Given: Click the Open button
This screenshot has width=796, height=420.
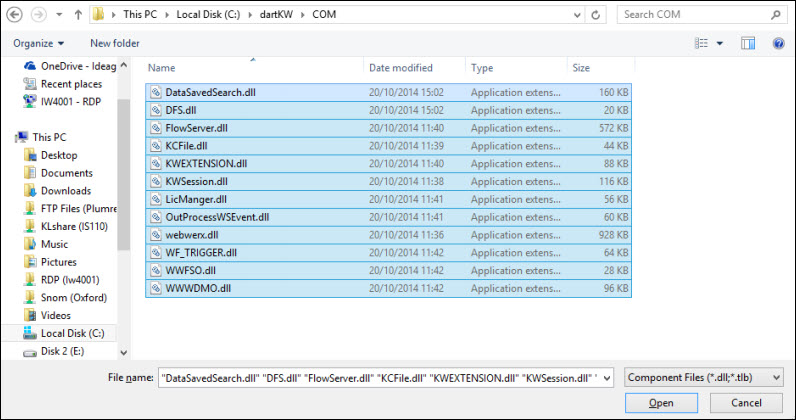Looking at the screenshot, I should pyautogui.click(x=661, y=403).
